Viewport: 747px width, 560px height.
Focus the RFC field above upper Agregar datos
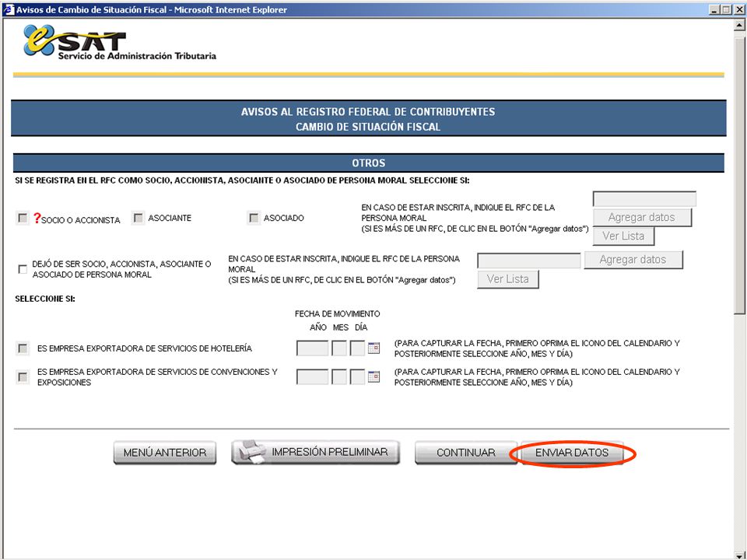point(644,198)
